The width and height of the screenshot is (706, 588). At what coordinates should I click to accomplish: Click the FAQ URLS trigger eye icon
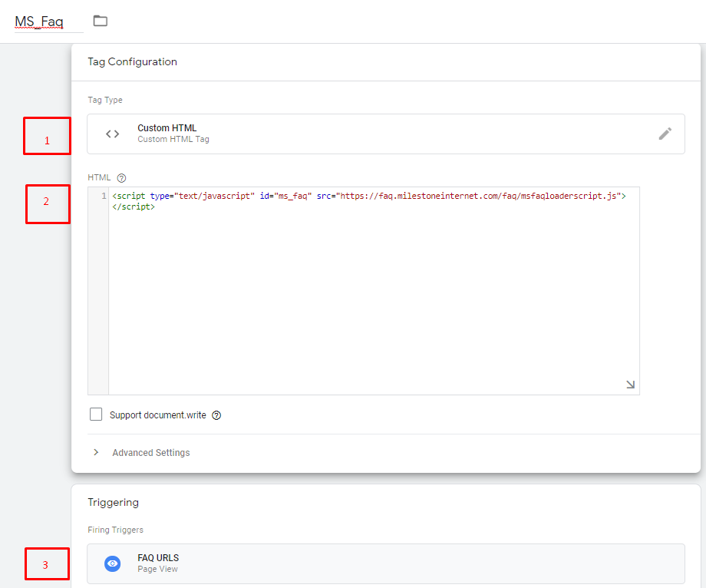tap(113, 563)
